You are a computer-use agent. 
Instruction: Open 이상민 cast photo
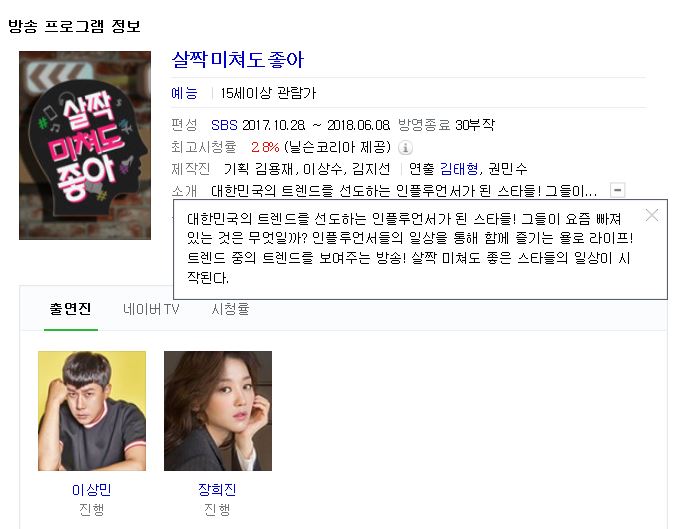click(x=92, y=410)
